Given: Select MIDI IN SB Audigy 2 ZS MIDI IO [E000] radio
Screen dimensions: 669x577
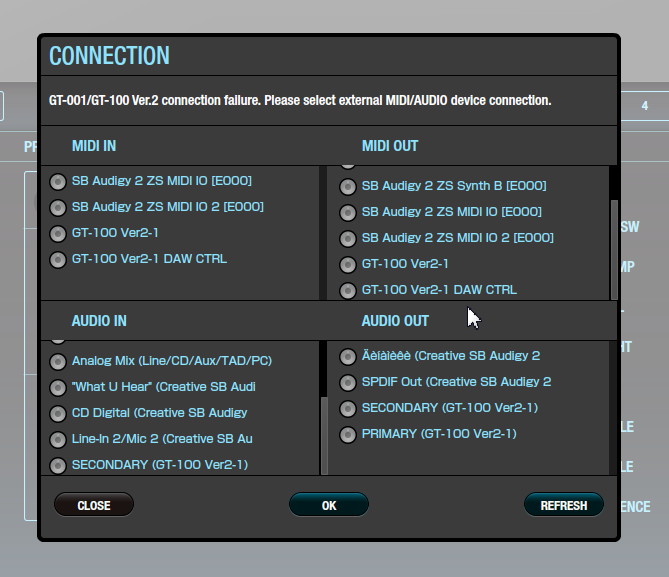Looking at the screenshot, I should click(x=58, y=182).
